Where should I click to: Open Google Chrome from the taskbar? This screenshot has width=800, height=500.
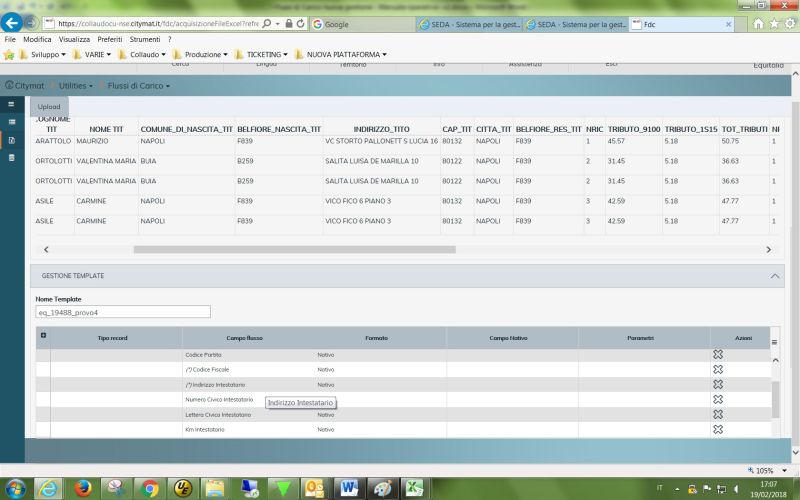click(x=150, y=488)
